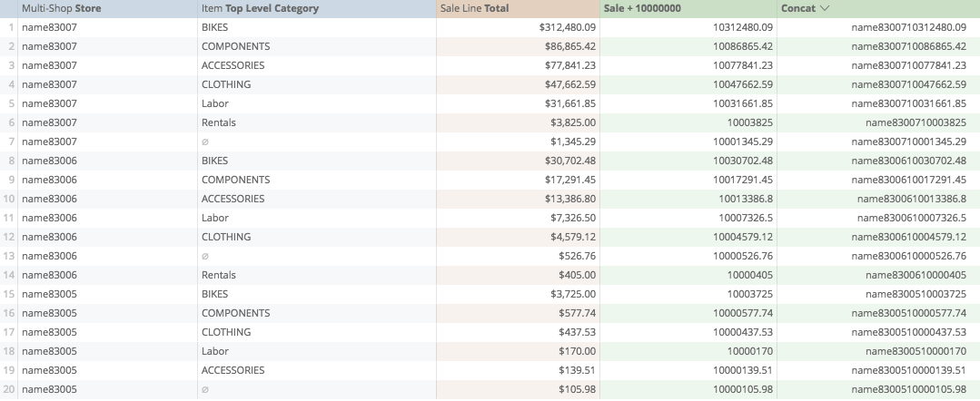
Task: Select cell name8300710077841.23
Action: [x=879, y=65]
